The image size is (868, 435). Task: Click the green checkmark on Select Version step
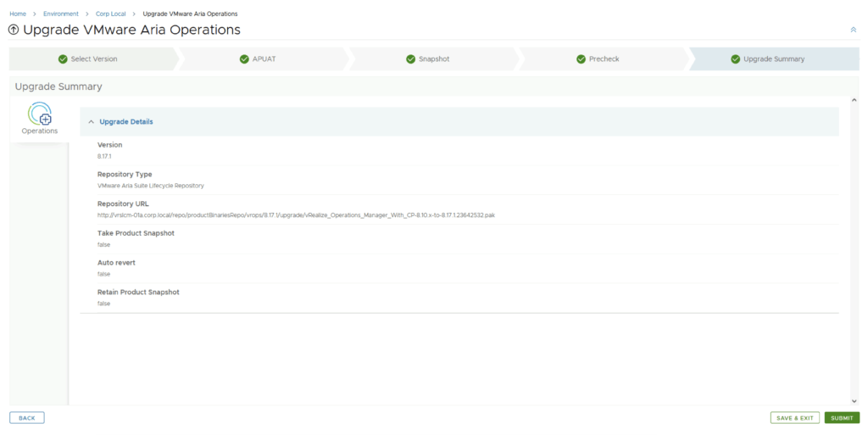(63, 59)
